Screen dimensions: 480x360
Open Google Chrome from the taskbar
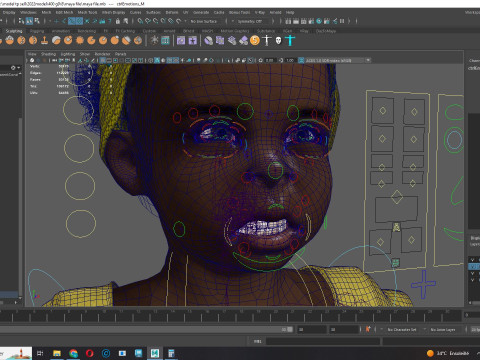(x=73, y=353)
